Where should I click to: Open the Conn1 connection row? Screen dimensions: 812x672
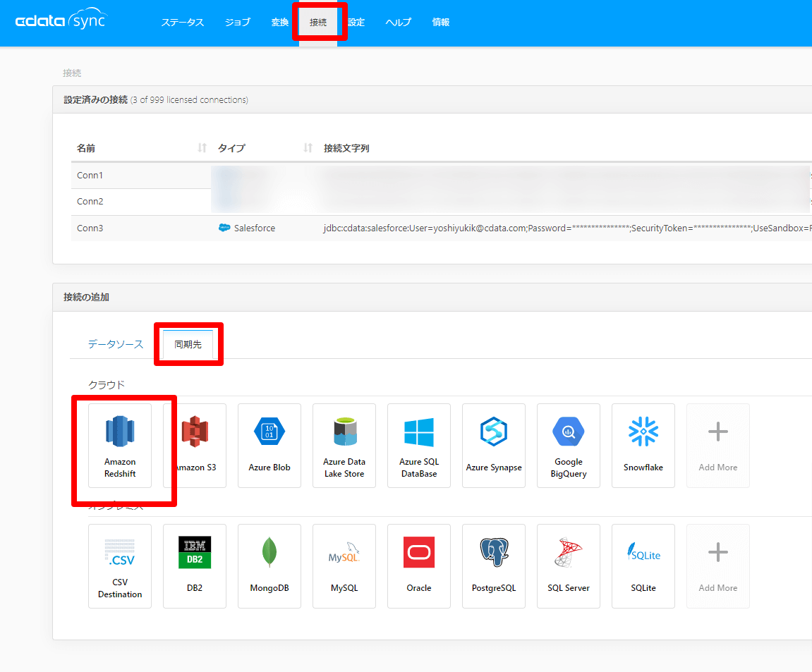441,176
